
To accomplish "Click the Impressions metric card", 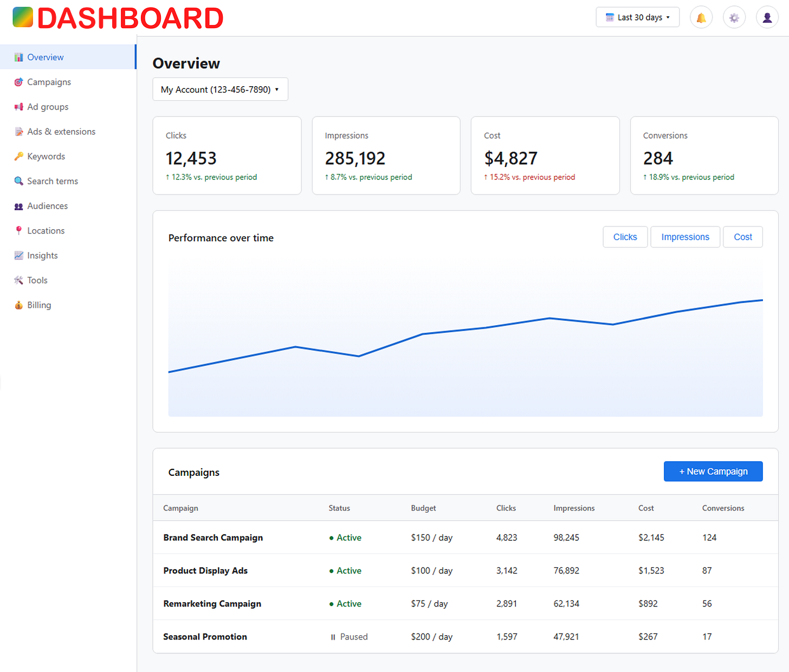I will pyautogui.click(x=386, y=156).
